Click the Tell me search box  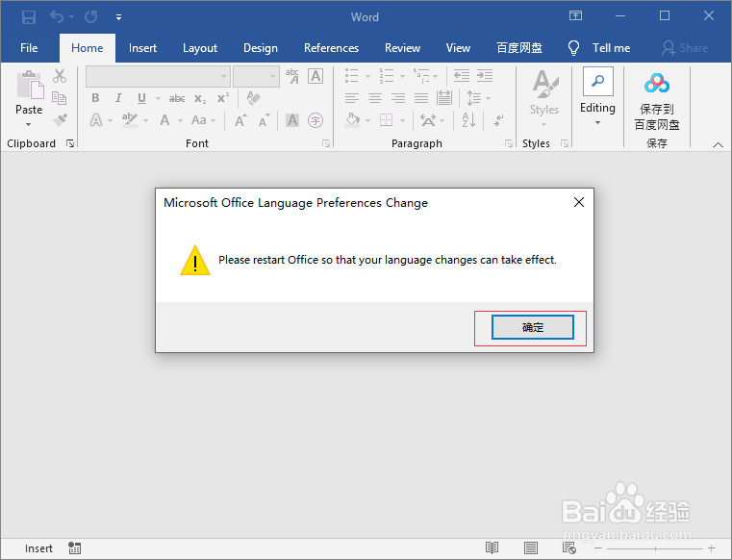click(599, 48)
